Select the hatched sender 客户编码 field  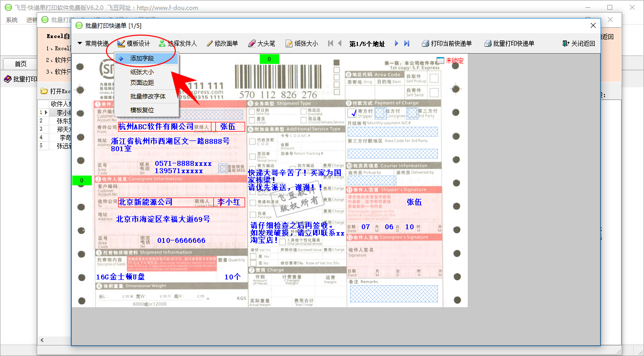181,114
